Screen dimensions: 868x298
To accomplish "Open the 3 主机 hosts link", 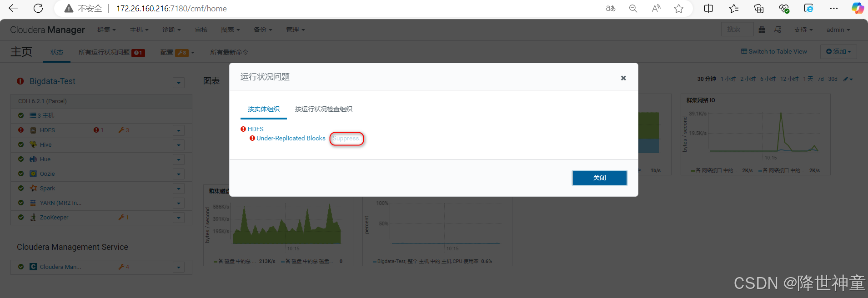I will pos(42,115).
